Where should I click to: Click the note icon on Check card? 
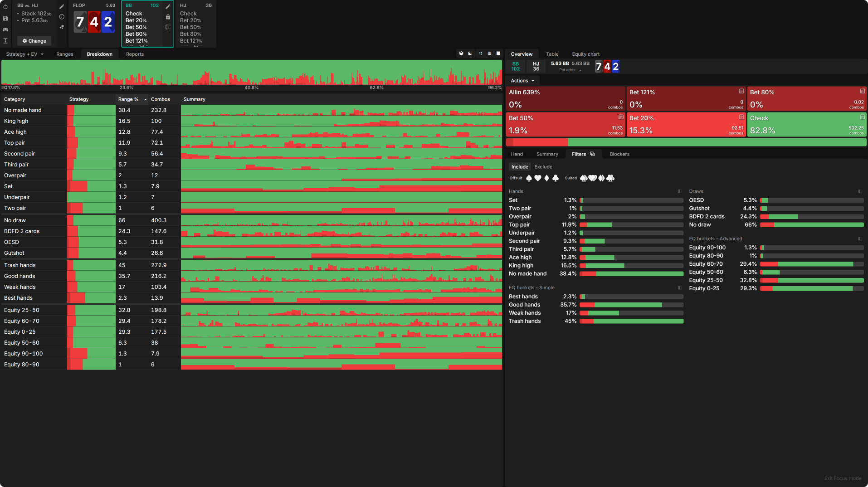pyautogui.click(x=862, y=117)
